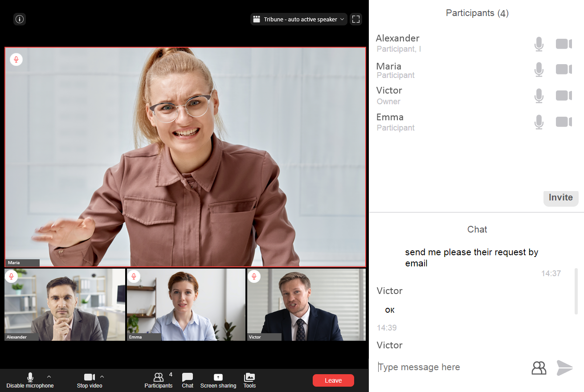Expand the microphone options chevron
Image resolution: width=584 pixels, height=392 pixels.
[x=49, y=377]
